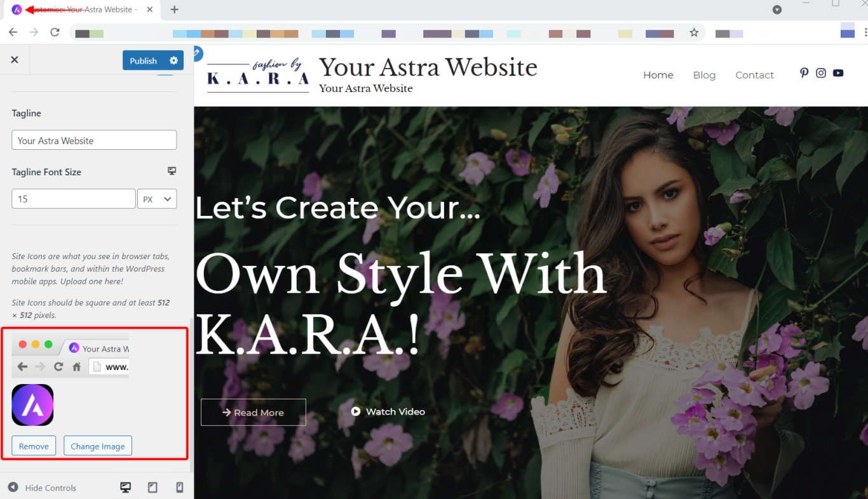Click the Pinterest icon in header

pos(804,73)
